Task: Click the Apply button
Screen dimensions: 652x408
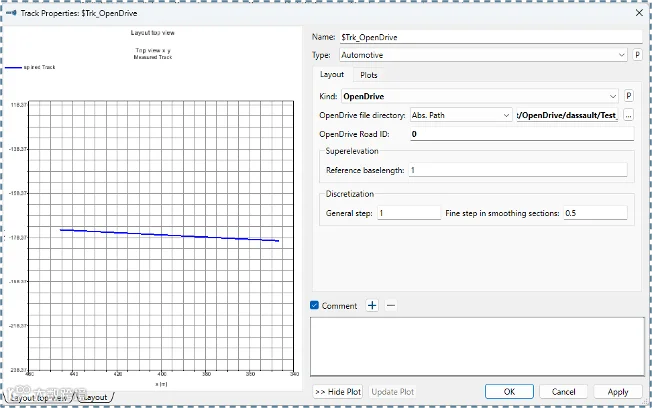Action: click(x=617, y=392)
